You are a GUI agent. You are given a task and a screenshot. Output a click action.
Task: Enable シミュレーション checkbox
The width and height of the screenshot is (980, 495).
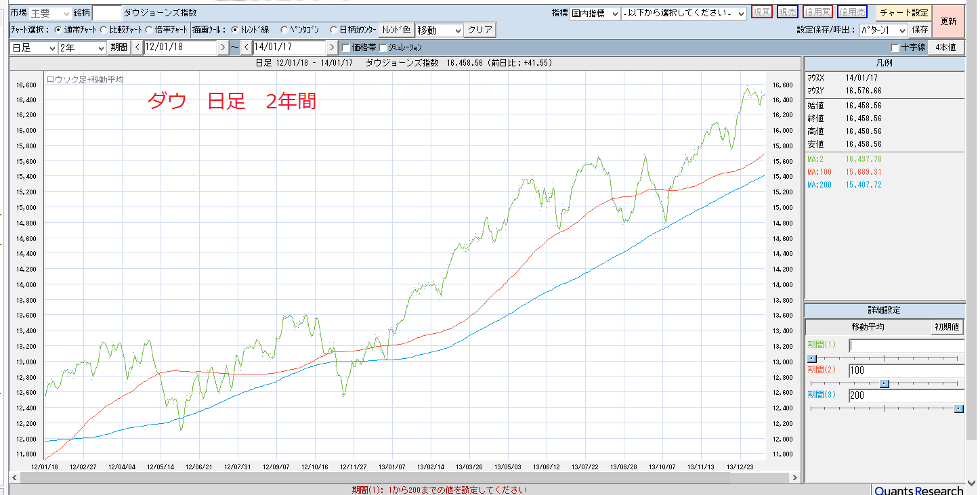(383, 47)
